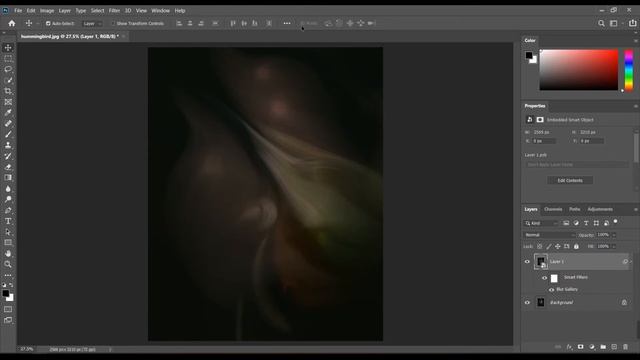
Task: Collapse Layer 1 smart filter effects arrow
Action: 631,262
